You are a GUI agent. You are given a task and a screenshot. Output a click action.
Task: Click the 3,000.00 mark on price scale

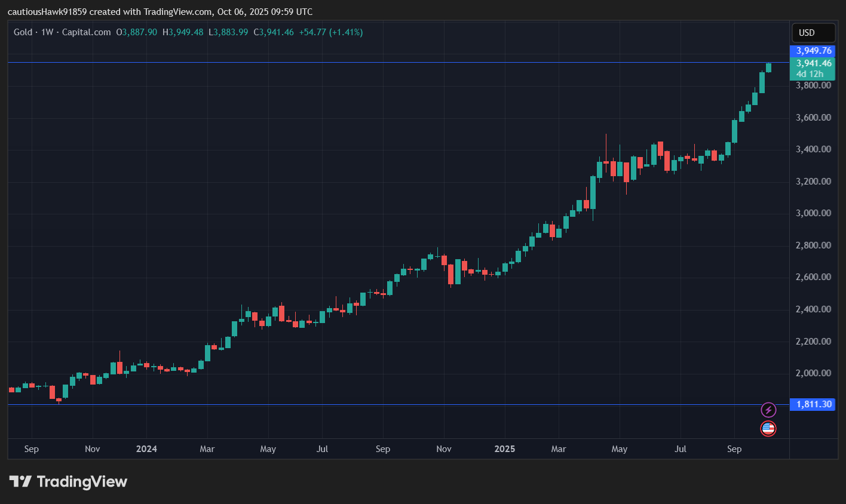click(x=813, y=213)
